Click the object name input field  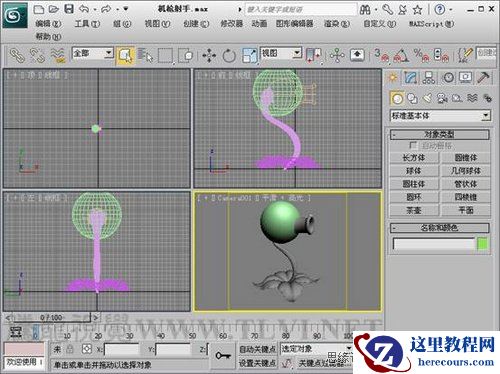[434, 244]
